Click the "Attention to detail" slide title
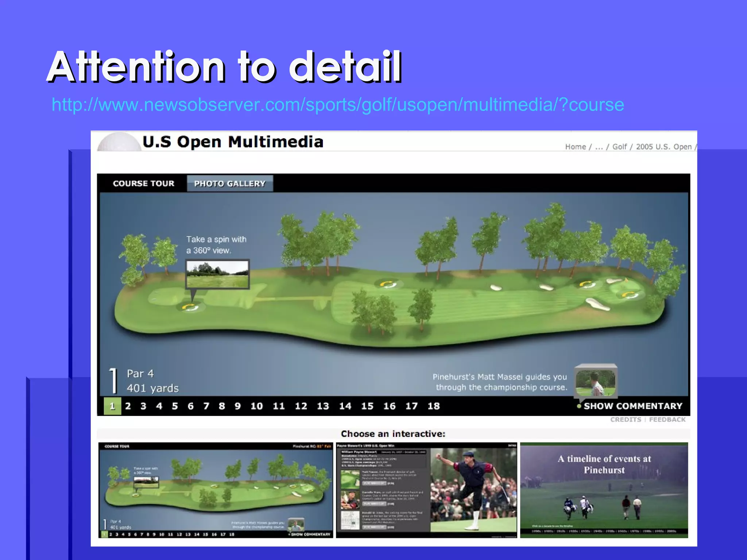Screen dimensions: 747x560 (x=224, y=67)
